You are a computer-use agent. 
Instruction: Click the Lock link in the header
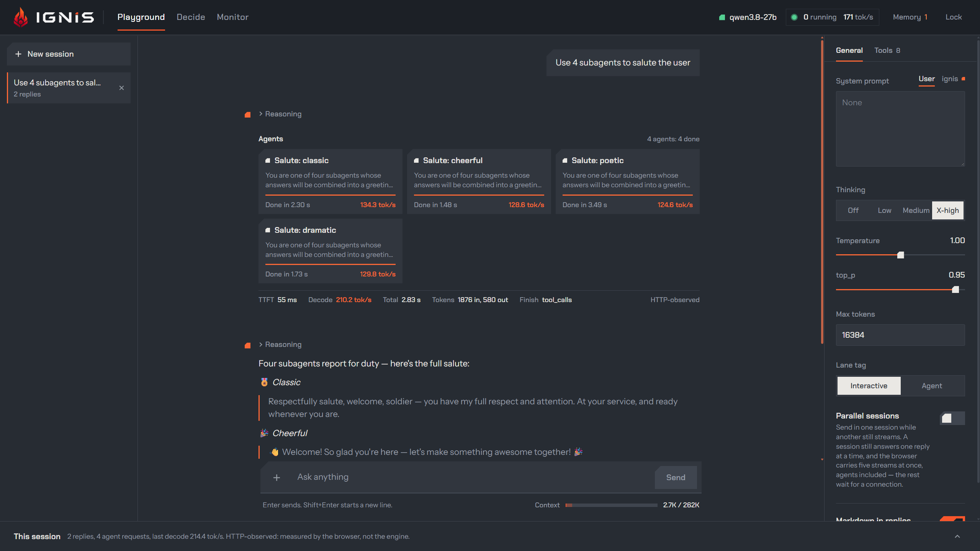pyautogui.click(x=953, y=17)
